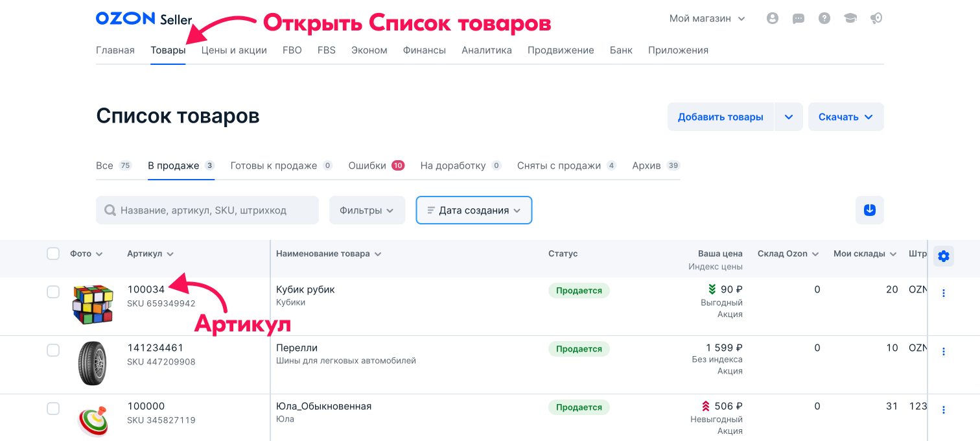Open three-dot menu for Юла_Обыкновенная
The width and height of the screenshot is (980, 441).
944,410
